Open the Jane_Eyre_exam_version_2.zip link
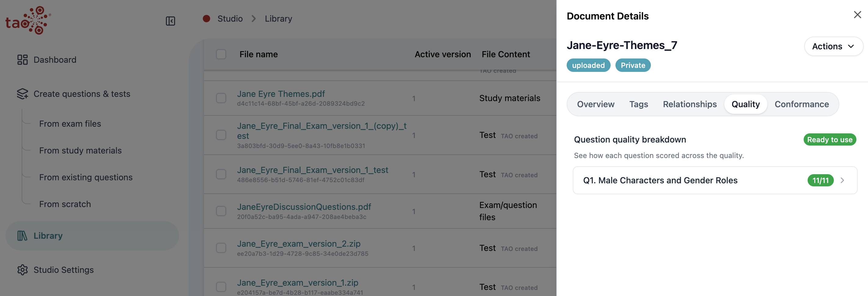 point(299,244)
